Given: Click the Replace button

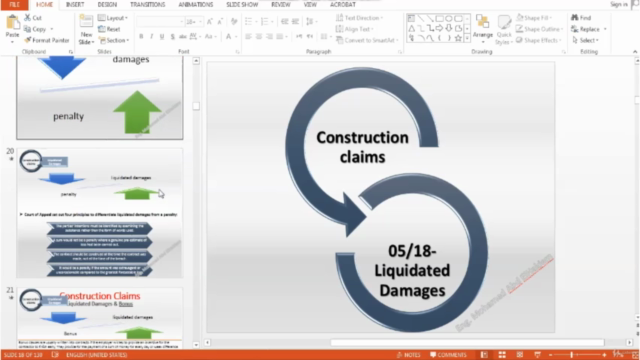Looking at the screenshot, I should pyautogui.click(x=589, y=29).
